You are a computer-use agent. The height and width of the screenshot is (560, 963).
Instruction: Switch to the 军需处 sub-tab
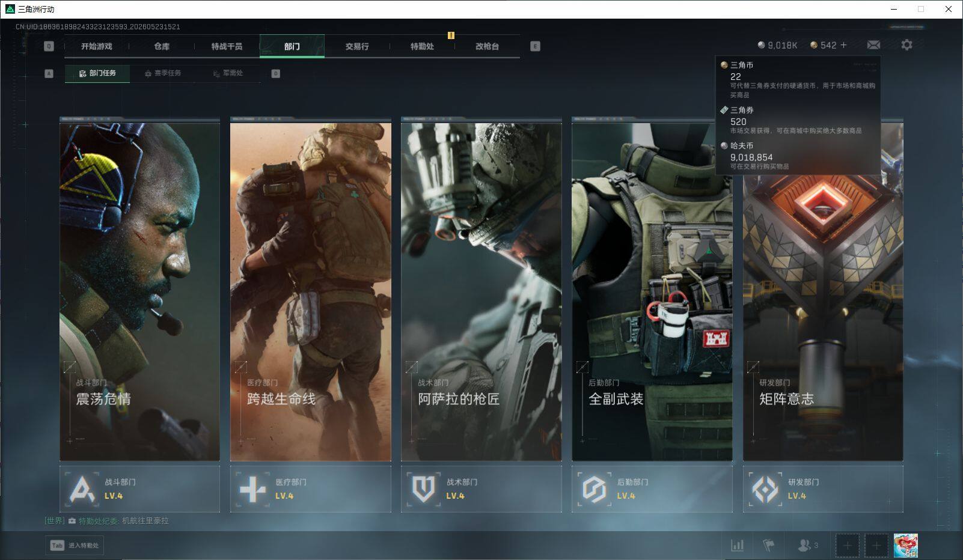pyautogui.click(x=228, y=73)
